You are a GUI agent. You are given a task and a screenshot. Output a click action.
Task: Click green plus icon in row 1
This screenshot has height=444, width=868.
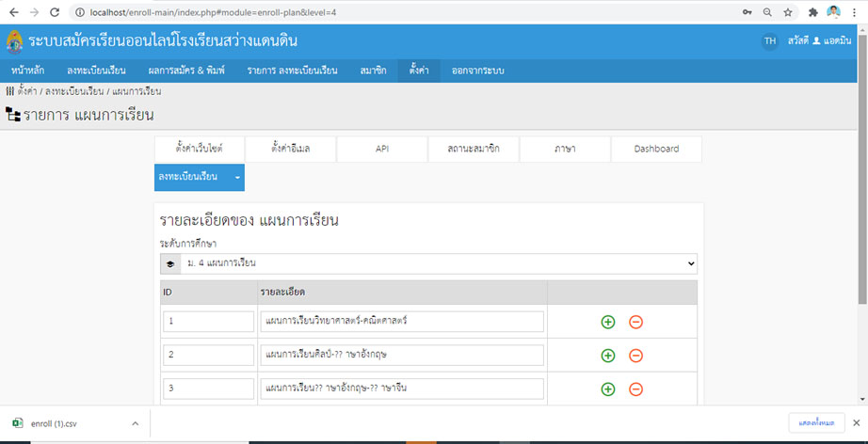[x=607, y=322]
